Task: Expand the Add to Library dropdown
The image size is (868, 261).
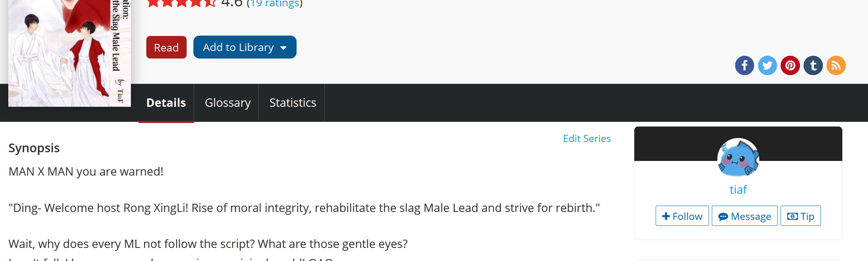Action: coord(245,47)
